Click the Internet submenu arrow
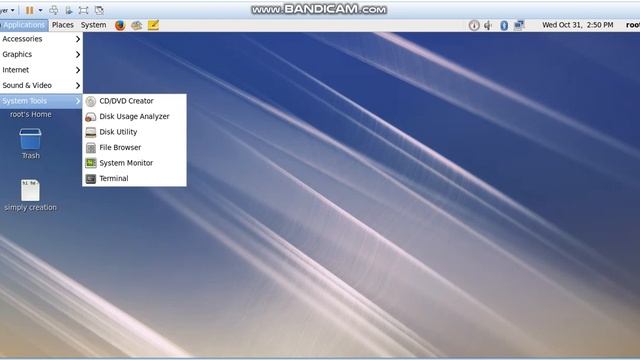640x360 pixels. [x=78, y=70]
